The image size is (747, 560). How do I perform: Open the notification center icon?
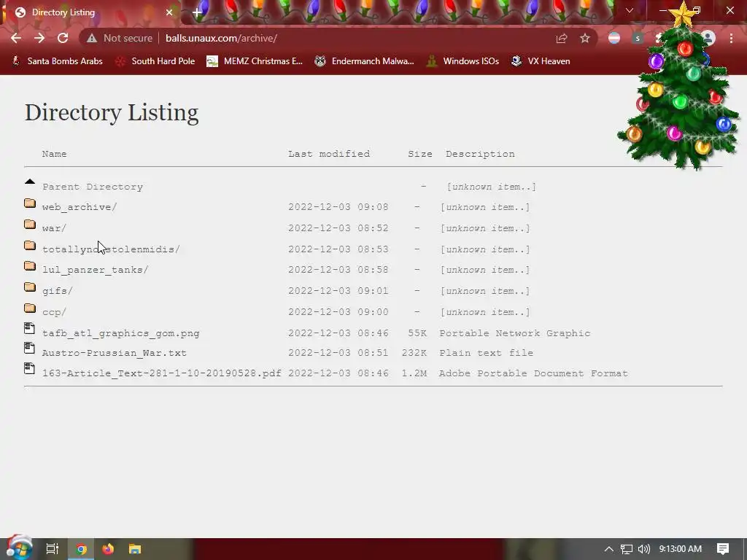point(723,549)
